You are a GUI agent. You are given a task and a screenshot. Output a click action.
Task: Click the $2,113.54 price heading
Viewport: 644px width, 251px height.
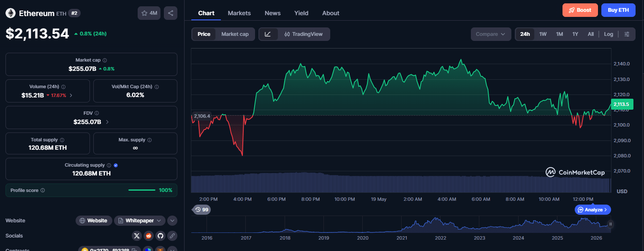pyautogui.click(x=37, y=33)
